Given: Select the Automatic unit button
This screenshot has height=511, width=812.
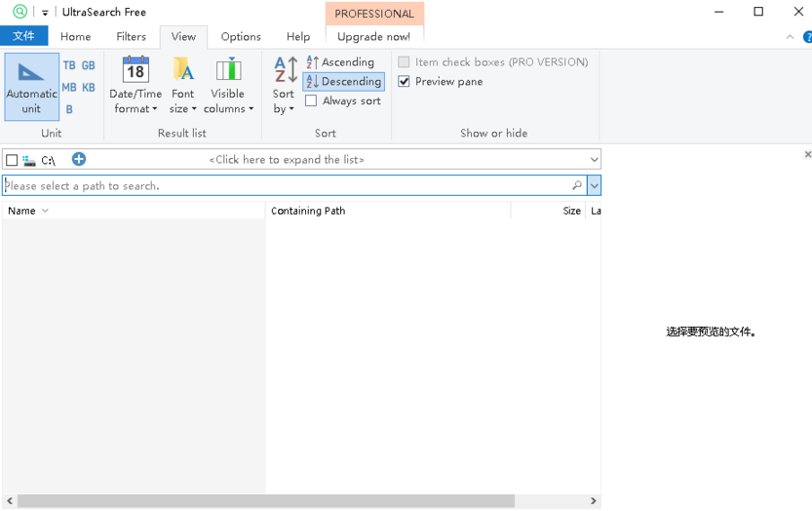Looking at the screenshot, I should coord(31,87).
